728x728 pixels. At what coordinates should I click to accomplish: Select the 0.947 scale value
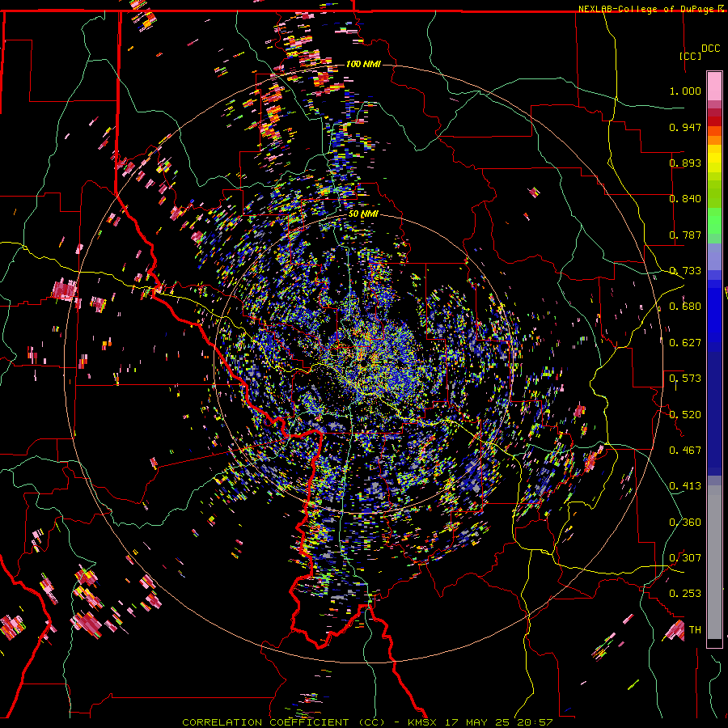click(x=685, y=127)
